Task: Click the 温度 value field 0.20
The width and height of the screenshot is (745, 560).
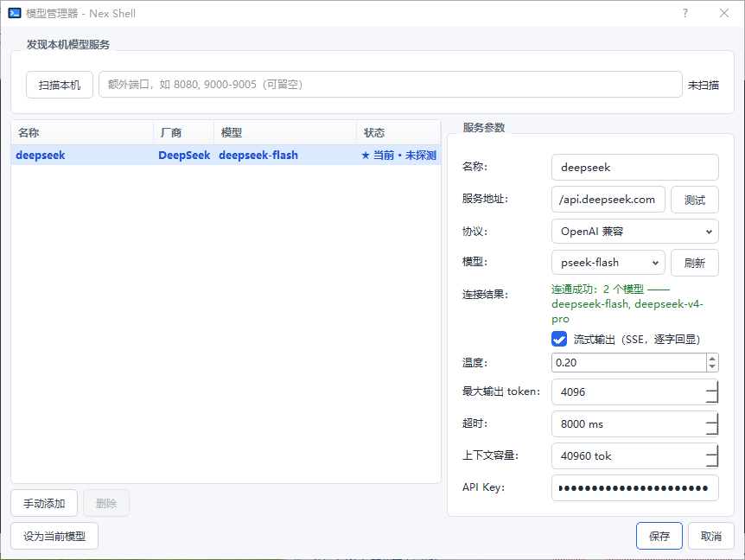Action: click(x=629, y=363)
